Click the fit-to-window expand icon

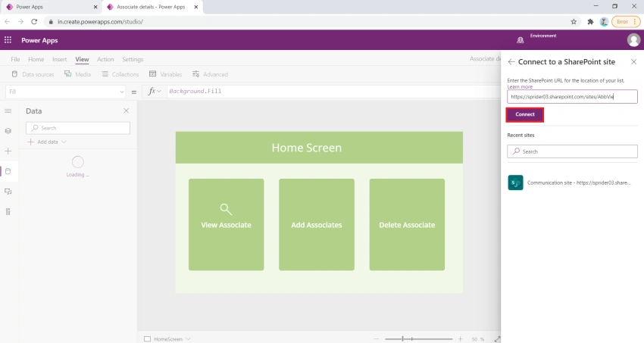[x=497, y=339]
